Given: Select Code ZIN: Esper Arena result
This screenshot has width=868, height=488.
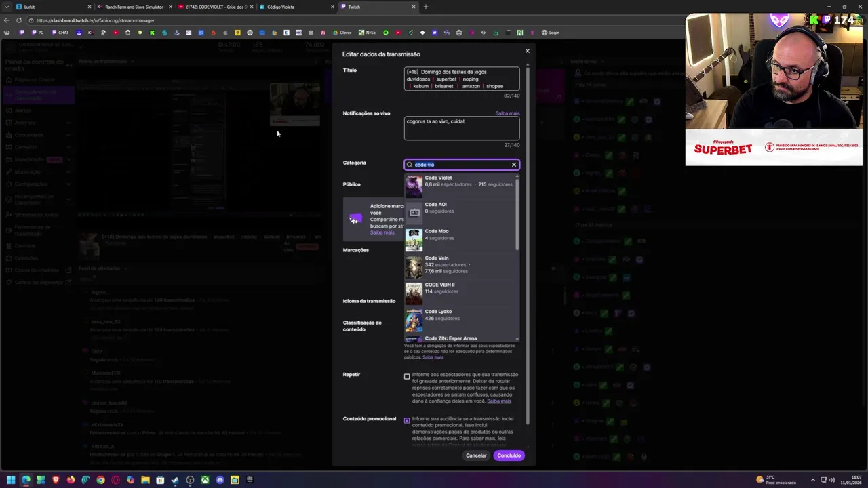Looking at the screenshot, I should coord(460,338).
